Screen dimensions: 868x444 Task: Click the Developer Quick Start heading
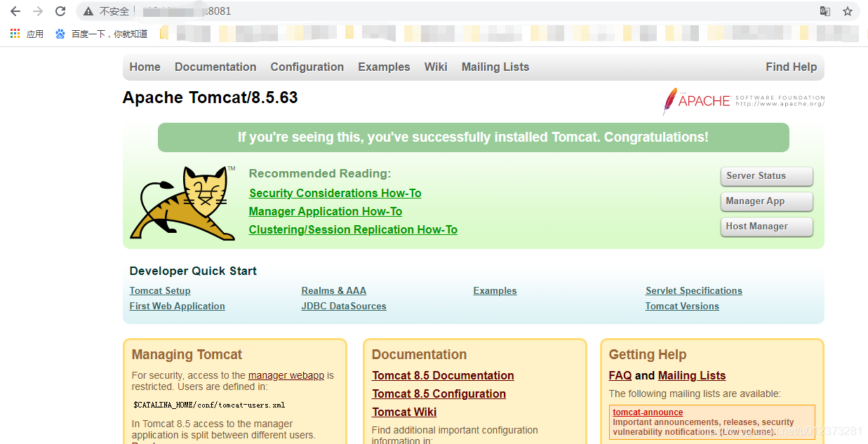[x=193, y=271]
